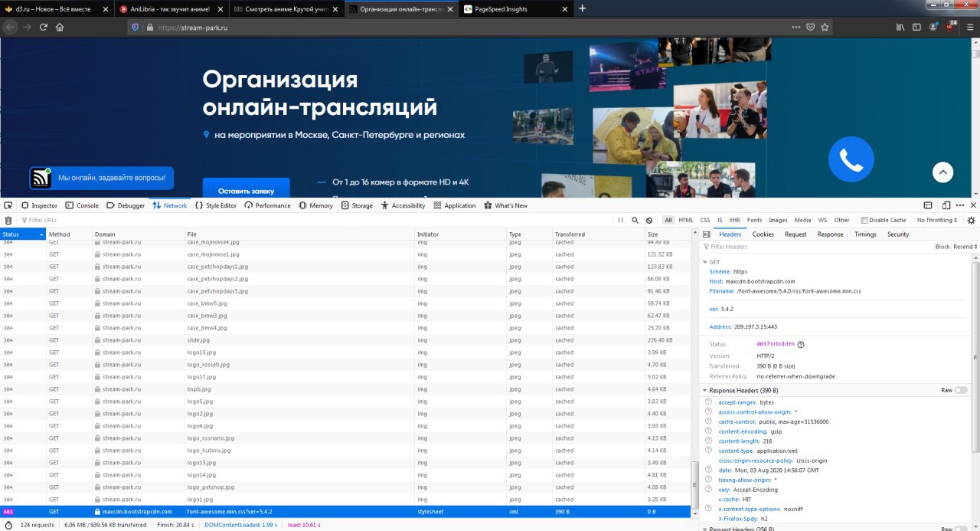The image size is (980, 531).
Task: Filter requests to JS only
Action: [x=720, y=220]
